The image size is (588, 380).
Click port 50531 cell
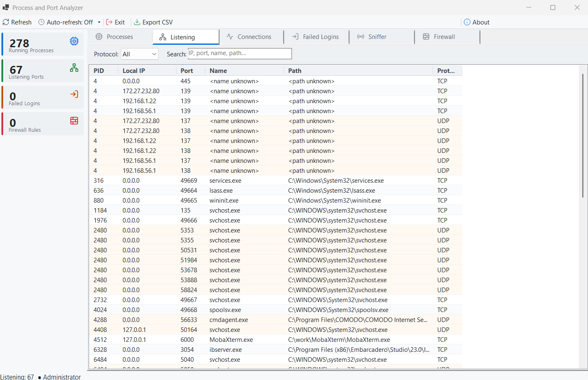point(189,250)
